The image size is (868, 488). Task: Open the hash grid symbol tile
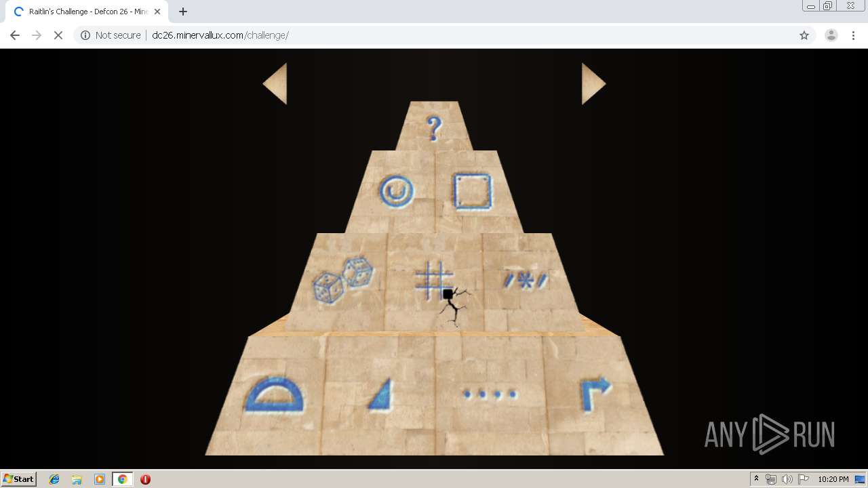[x=434, y=281]
